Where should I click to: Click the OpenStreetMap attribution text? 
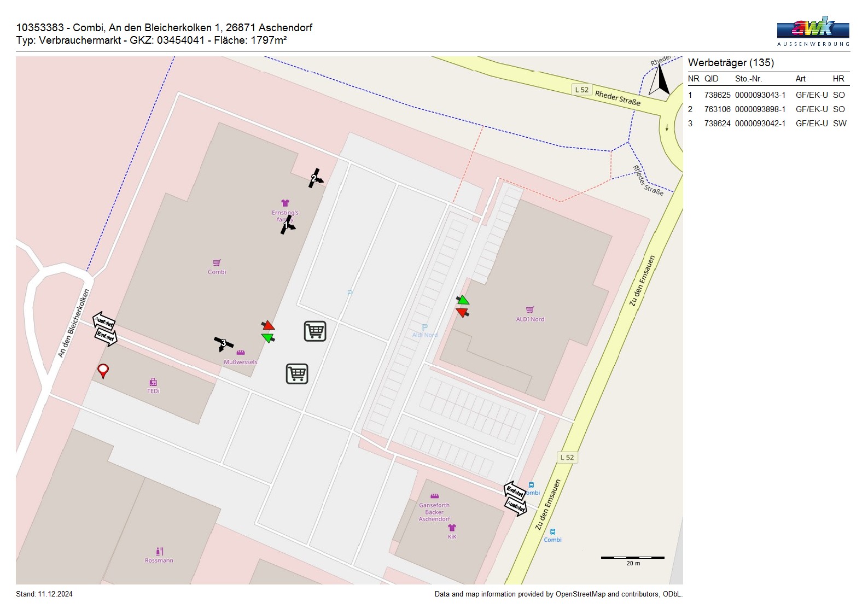coord(558,594)
